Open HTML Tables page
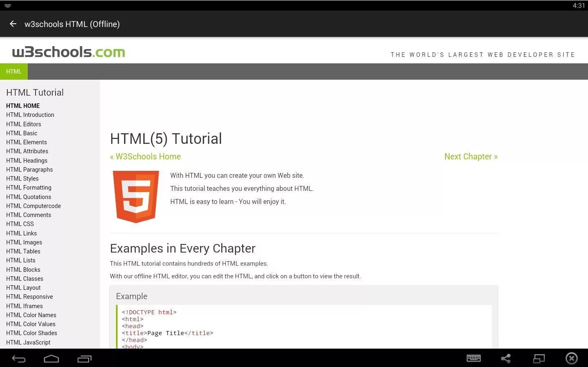 point(23,251)
